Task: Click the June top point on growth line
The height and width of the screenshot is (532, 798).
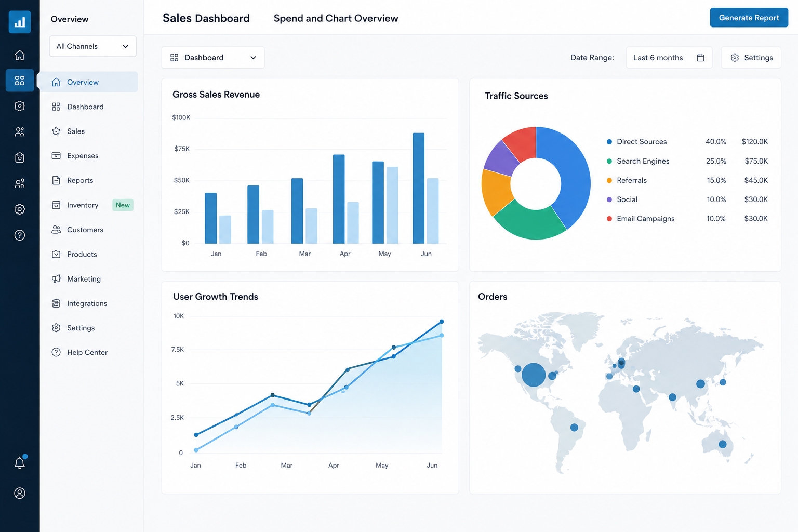Action: 442,322
